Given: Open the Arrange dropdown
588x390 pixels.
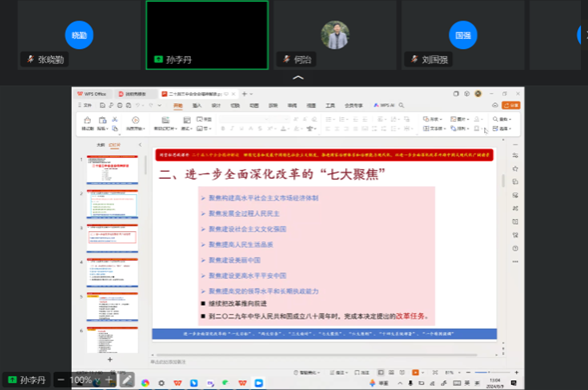Looking at the screenshot, I should click(460, 129).
